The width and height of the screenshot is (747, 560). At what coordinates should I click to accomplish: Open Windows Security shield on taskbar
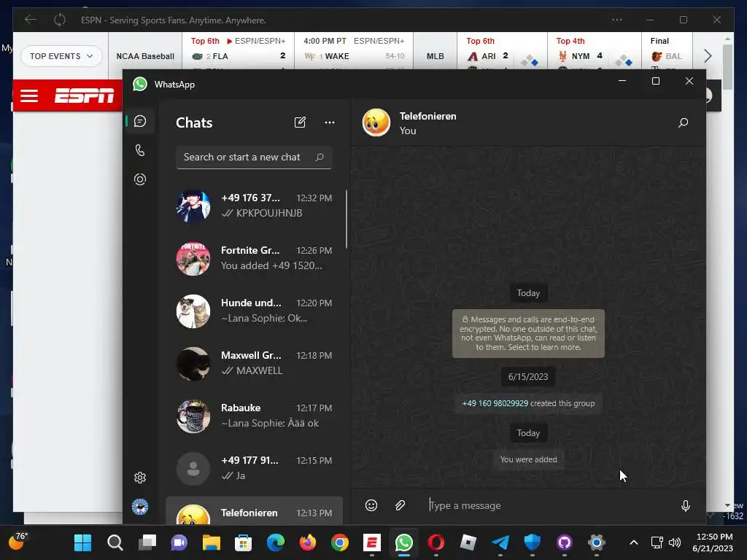coord(532,542)
